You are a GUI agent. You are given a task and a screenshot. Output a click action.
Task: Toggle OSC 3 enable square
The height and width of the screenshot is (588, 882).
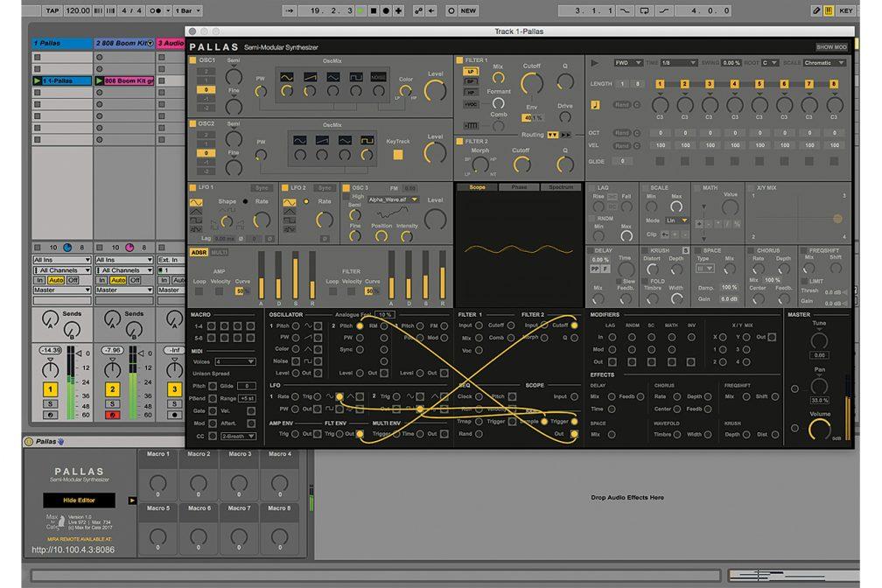(x=346, y=188)
